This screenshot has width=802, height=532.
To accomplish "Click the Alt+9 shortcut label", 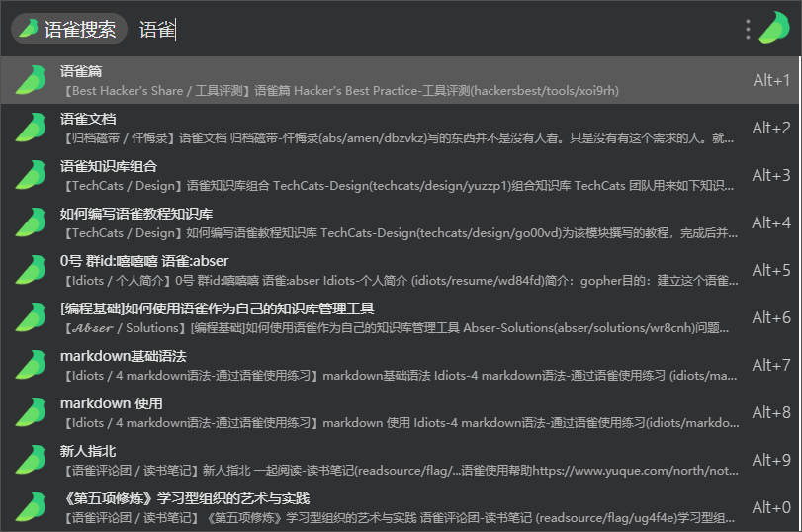I will (771, 460).
